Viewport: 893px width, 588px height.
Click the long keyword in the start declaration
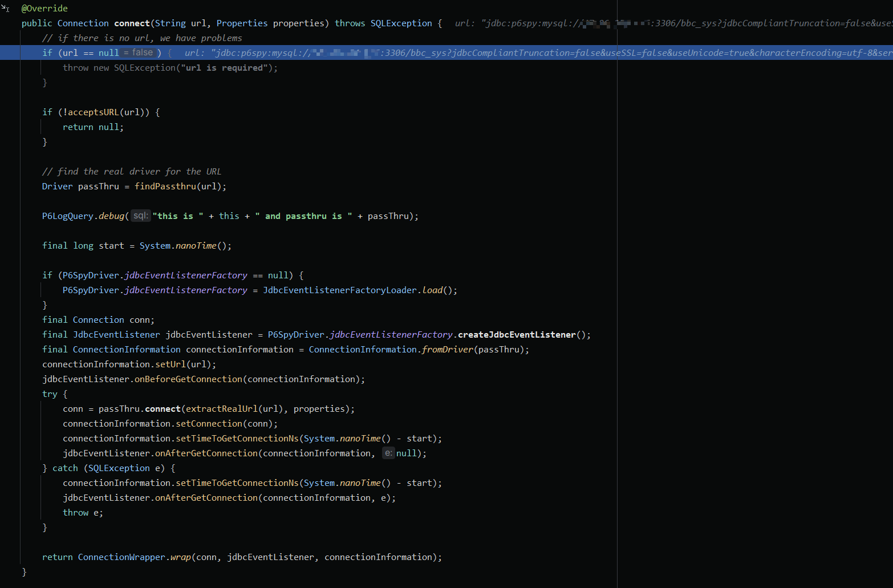pos(83,246)
